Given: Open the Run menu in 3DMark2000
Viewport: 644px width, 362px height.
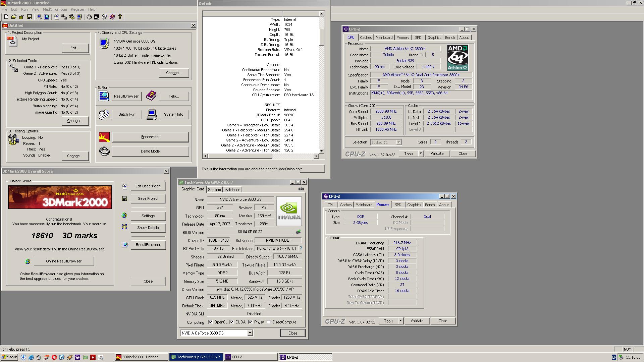Looking at the screenshot, I should (24, 9).
